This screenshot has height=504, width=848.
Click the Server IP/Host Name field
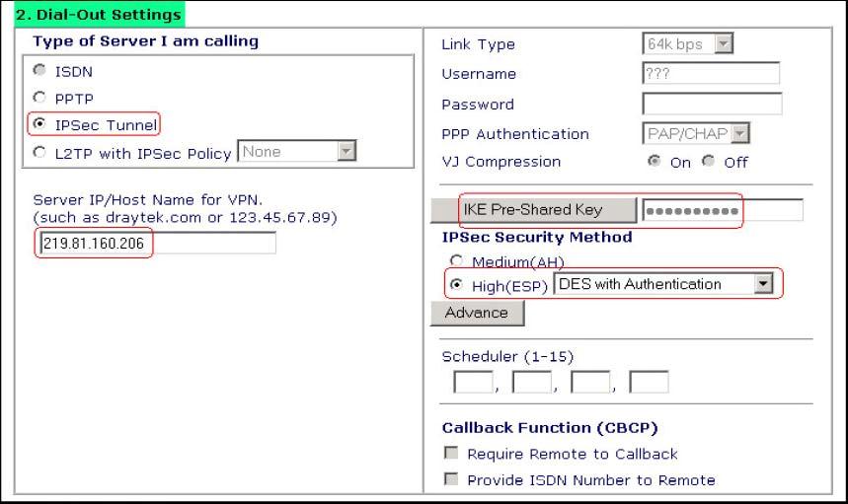pyautogui.click(x=156, y=243)
